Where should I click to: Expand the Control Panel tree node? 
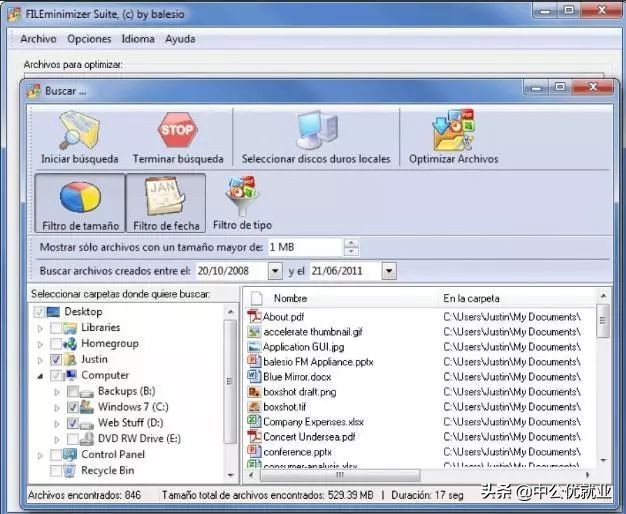coord(40,455)
